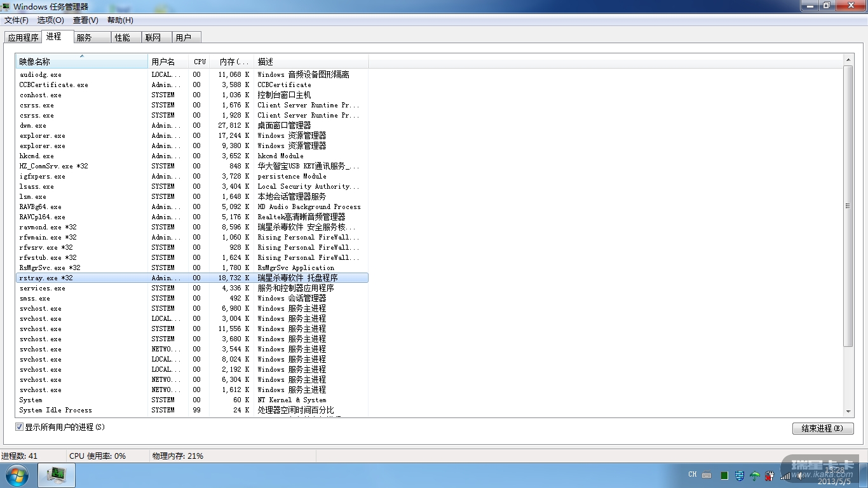Click the 1,676 K csrss memory value
Screen dimensions: 868x488
click(236, 105)
